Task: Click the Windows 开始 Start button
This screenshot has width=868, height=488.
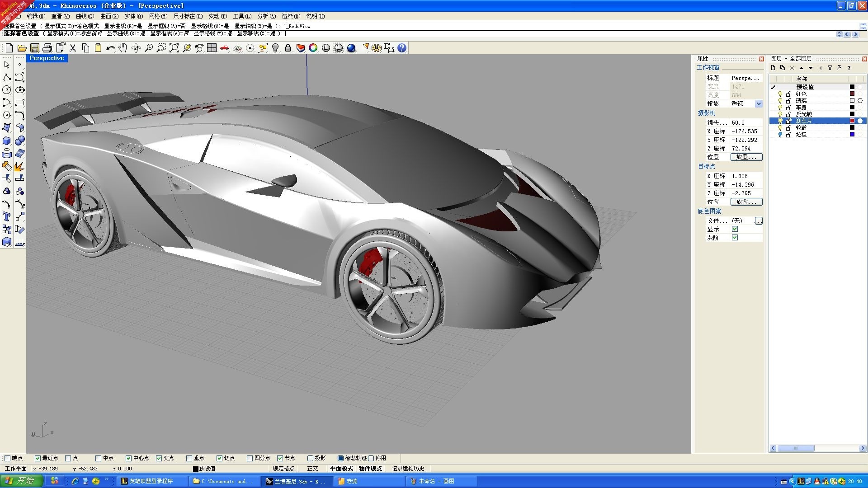Action: pos(22,481)
